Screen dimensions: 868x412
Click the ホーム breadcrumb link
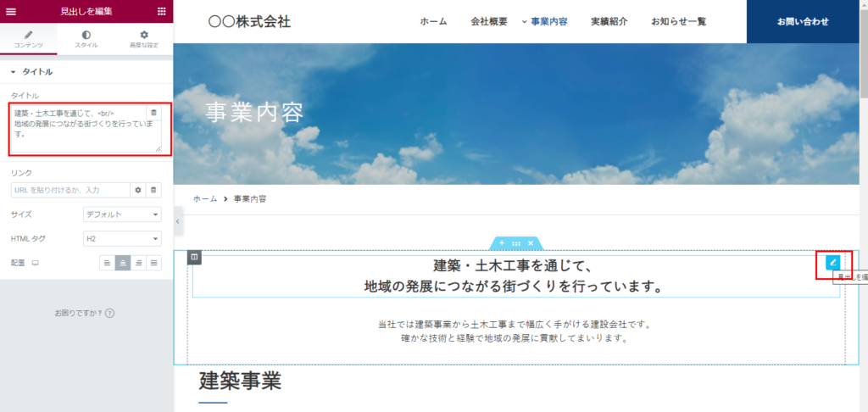point(204,198)
